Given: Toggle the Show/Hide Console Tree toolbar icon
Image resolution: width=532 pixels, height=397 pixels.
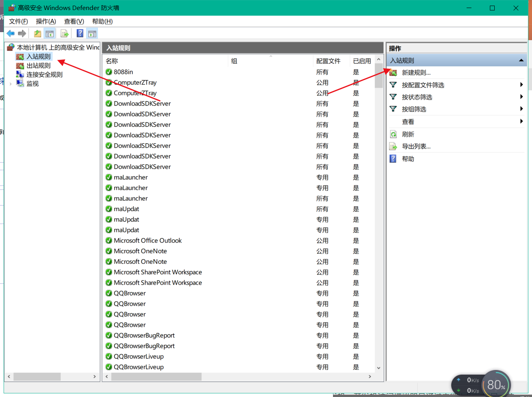Looking at the screenshot, I should click(x=50, y=34).
